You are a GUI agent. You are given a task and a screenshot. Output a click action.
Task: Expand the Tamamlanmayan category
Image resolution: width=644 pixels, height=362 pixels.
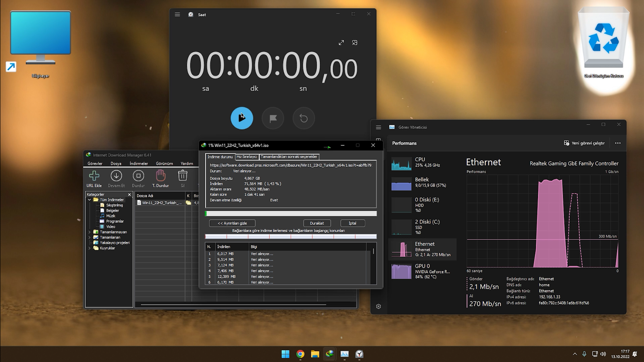click(90, 232)
